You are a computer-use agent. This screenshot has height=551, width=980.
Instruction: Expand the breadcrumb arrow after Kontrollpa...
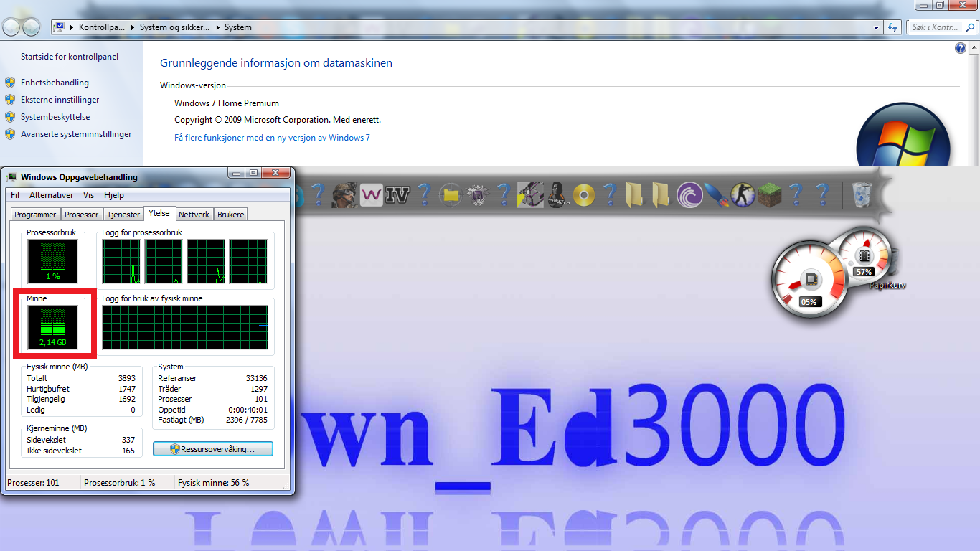(132, 27)
